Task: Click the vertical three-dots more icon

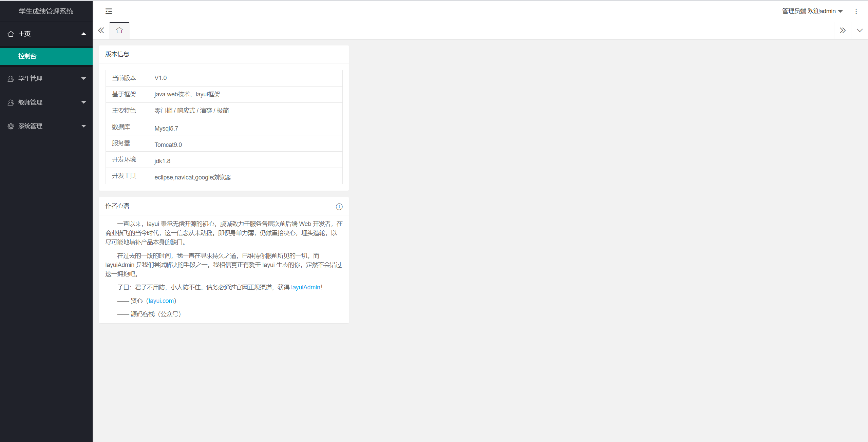Action: coord(856,12)
